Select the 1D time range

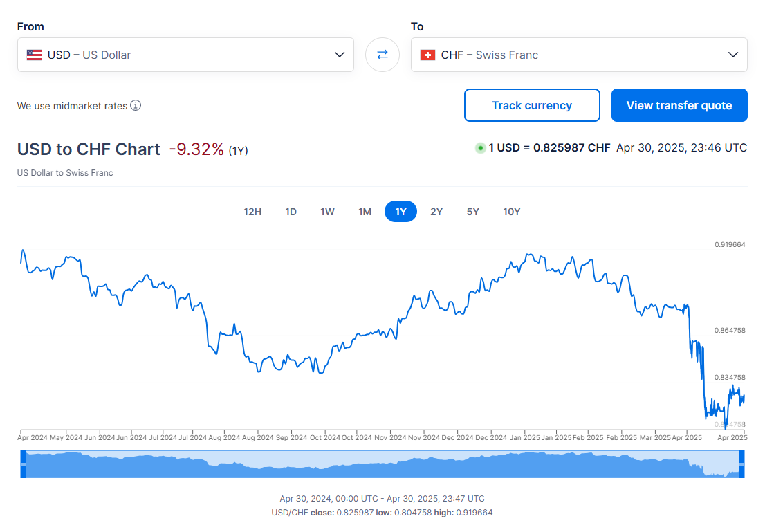[291, 212]
